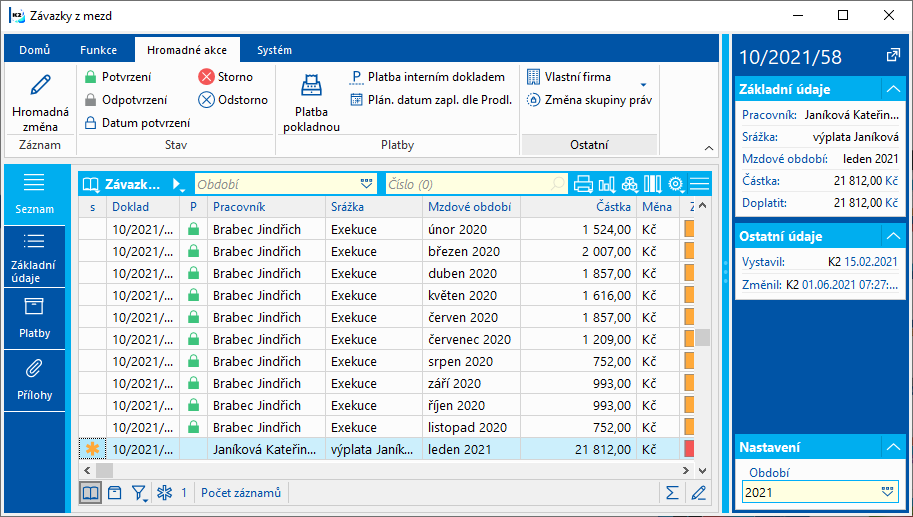Click the chart icon in list toolbar

click(x=607, y=185)
